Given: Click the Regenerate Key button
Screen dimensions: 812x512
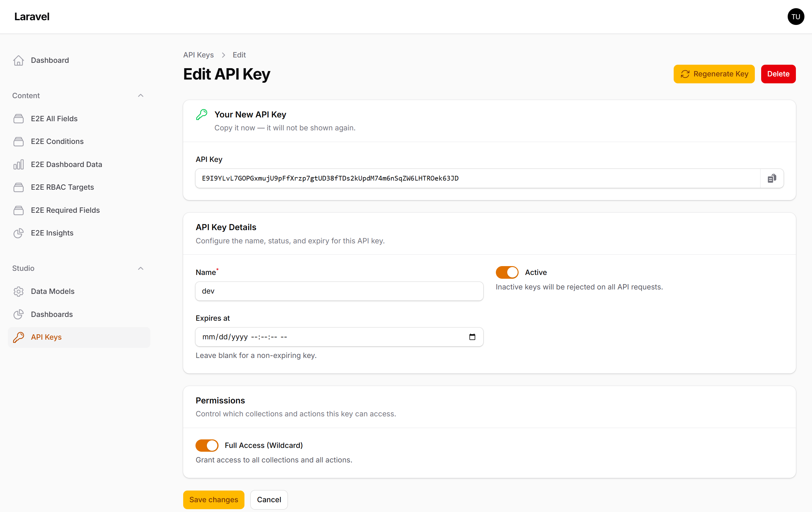Looking at the screenshot, I should [x=713, y=74].
